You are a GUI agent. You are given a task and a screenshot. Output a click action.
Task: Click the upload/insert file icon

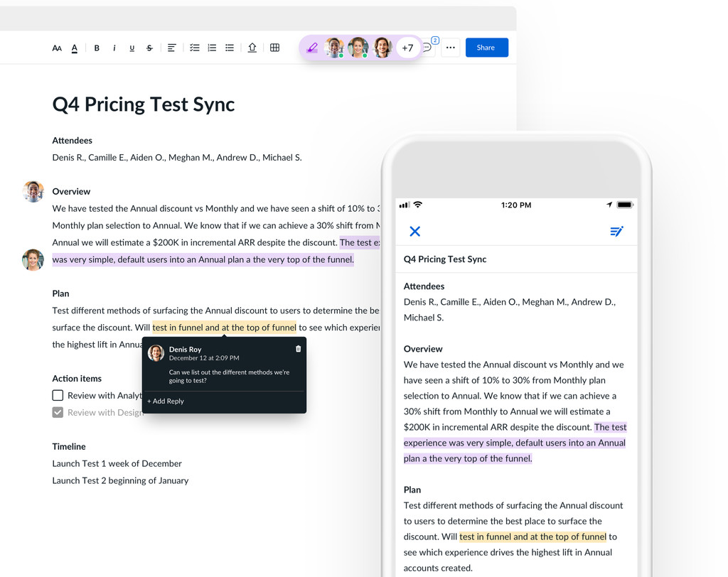tap(252, 48)
